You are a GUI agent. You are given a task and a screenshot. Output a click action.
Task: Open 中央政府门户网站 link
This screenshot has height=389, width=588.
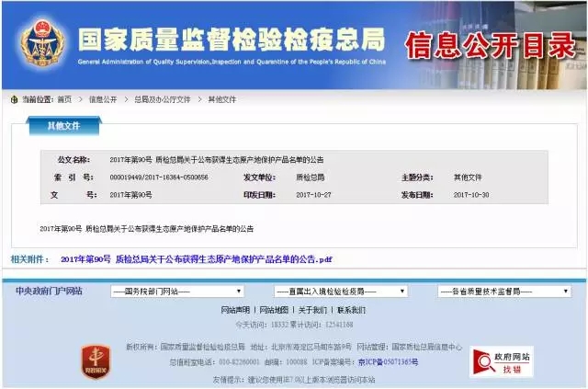click(x=49, y=291)
